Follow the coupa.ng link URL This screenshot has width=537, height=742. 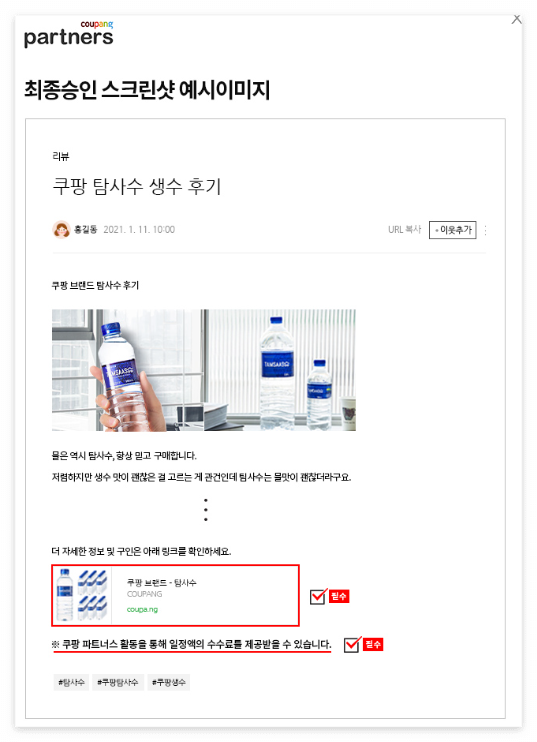tap(142, 610)
